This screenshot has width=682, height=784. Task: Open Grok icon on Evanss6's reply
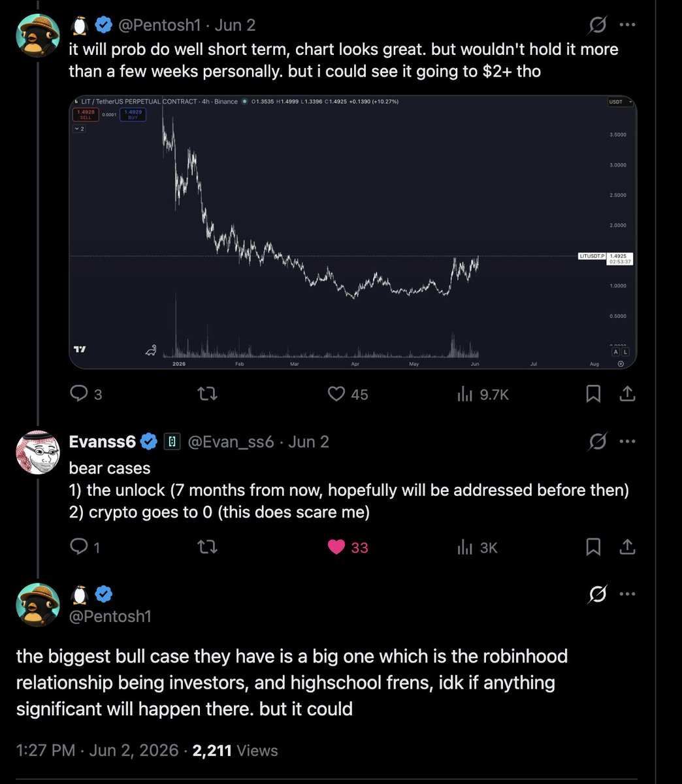(597, 442)
